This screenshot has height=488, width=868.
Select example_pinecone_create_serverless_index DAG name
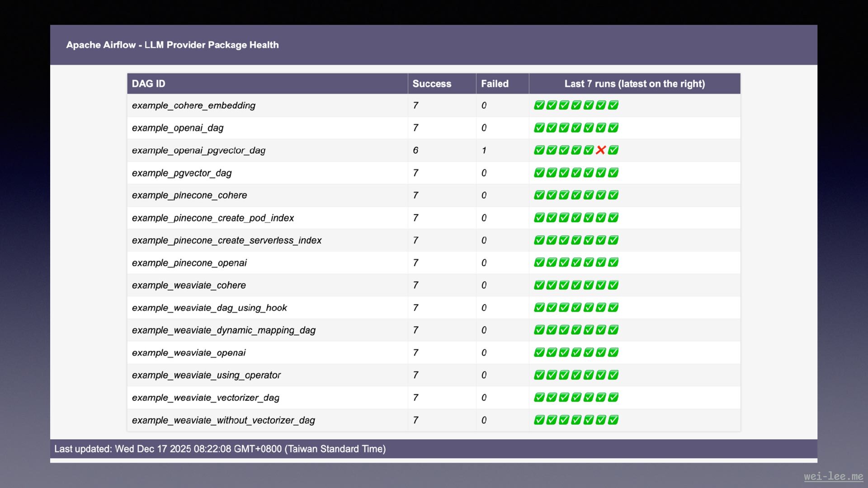(x=226, y=240)
